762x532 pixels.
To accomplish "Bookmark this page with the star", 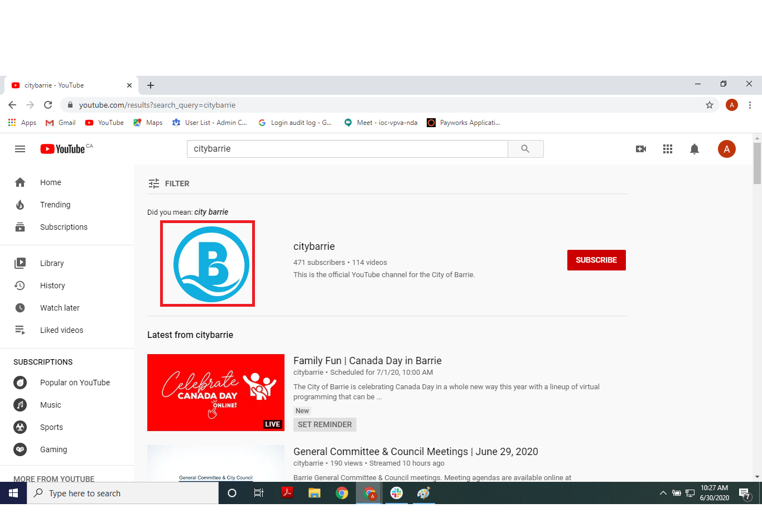I will click(710, 105).
